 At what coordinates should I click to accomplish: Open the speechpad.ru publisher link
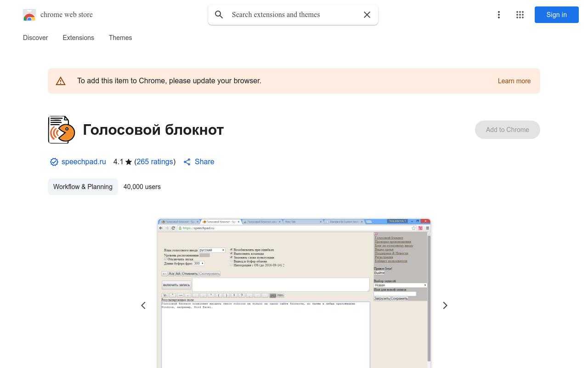click(84, 162)
